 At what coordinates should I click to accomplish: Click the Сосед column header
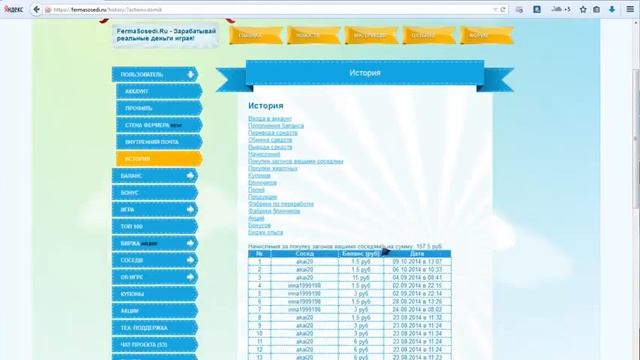(x=304, y=254)
